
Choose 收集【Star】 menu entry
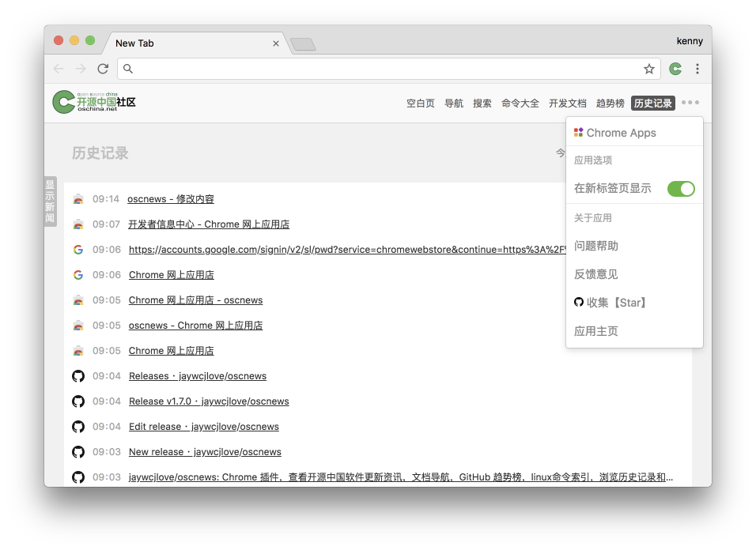pos(634,303)
